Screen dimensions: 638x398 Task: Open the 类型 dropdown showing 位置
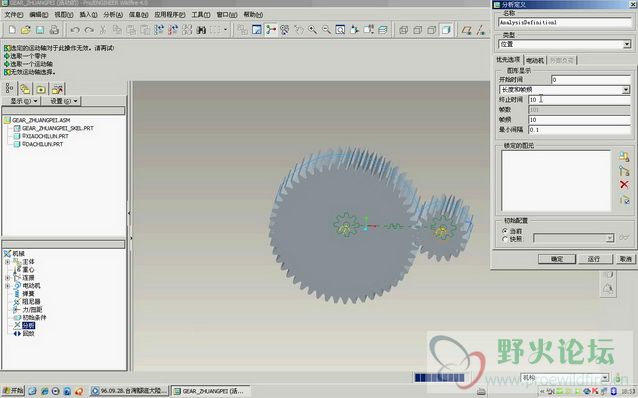click(x=565, y=44)
